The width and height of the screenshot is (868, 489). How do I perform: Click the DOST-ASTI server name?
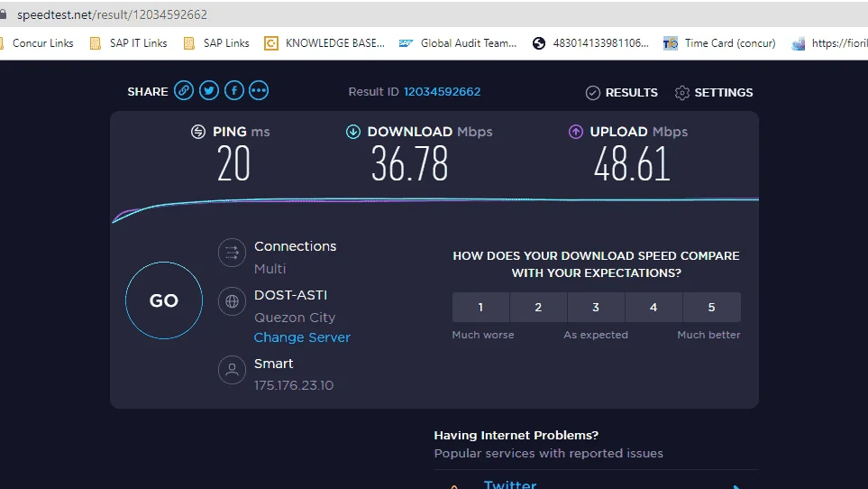(x=290, y=295)
